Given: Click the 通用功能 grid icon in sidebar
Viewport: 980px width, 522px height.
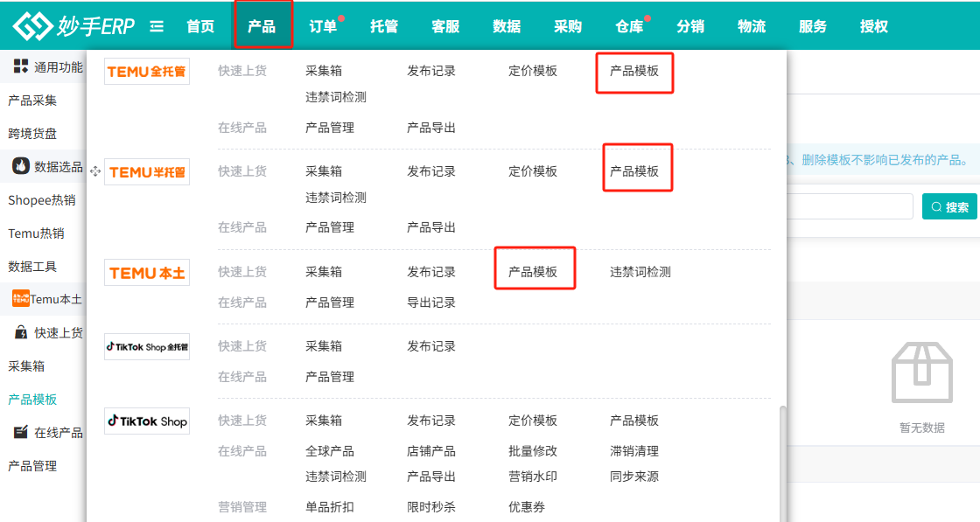Looking at the screenshot, I should click(x=21, y=66).
